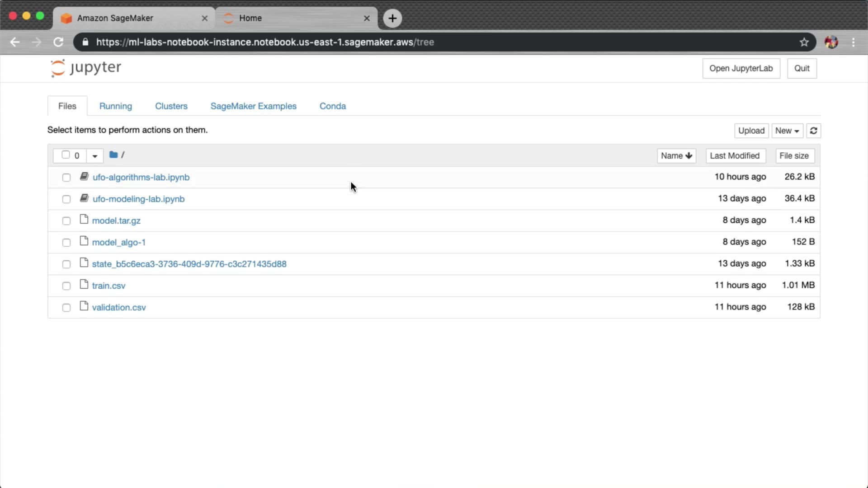
Task: Click the Open JupyterLab button
Action: pos(741,68)
